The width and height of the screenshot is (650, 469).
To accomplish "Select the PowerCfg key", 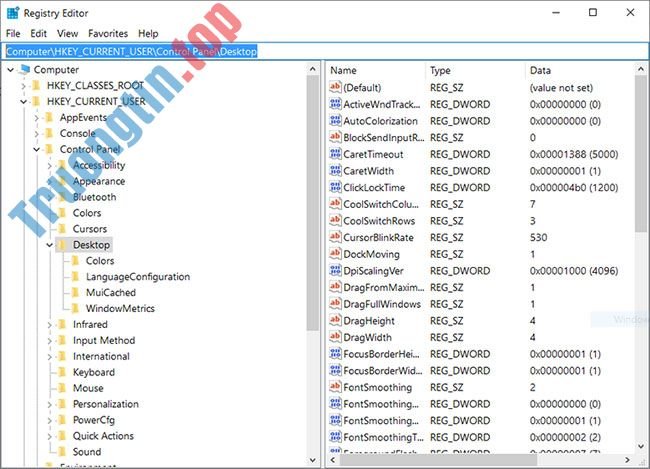I will pos(94,420).
